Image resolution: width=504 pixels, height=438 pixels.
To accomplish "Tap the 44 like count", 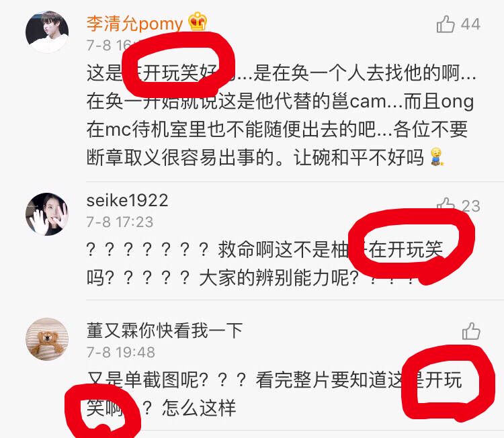I will (470, 24).
